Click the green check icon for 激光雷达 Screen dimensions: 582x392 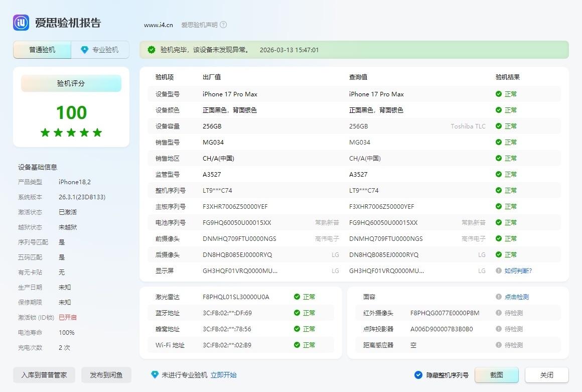point(297,297)
